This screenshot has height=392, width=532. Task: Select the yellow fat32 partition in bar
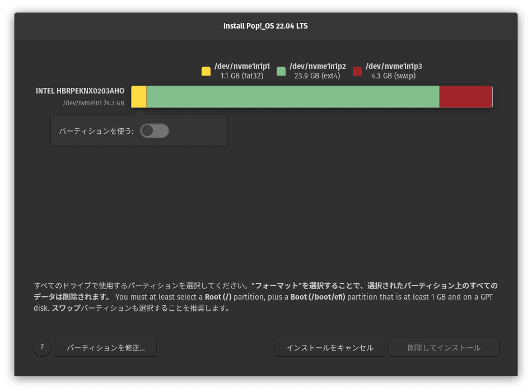tap(139, 97)
